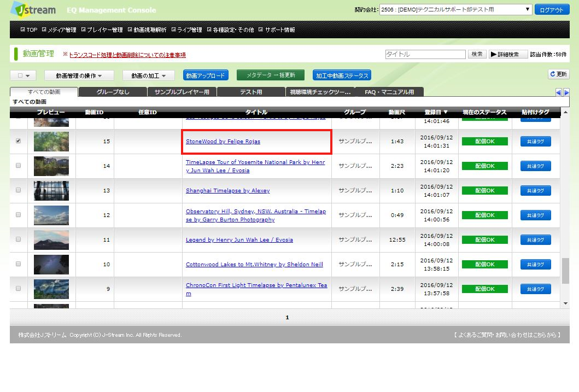Switch to the サンプルプレイヤー用 tab

(182, 92)
